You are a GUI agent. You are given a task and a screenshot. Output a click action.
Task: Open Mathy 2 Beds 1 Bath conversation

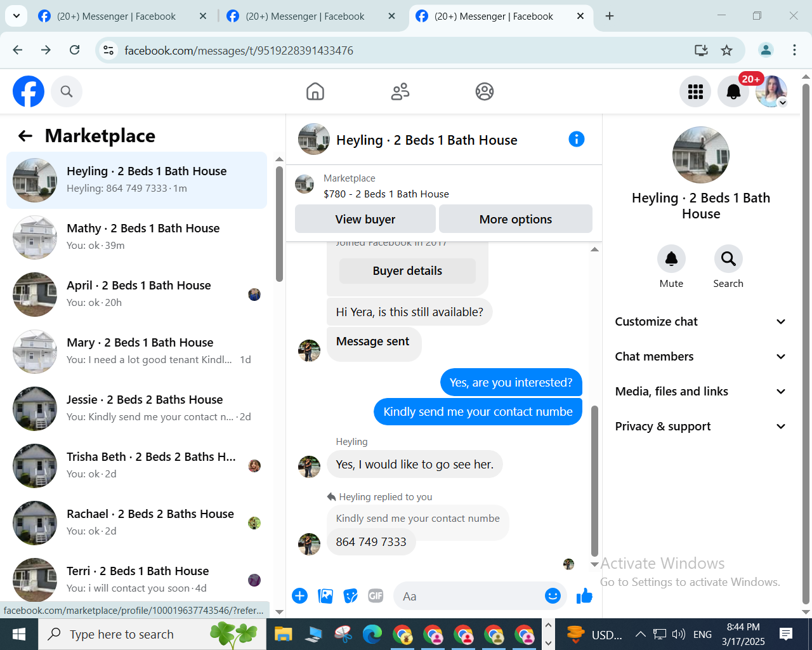coord(136,237)
